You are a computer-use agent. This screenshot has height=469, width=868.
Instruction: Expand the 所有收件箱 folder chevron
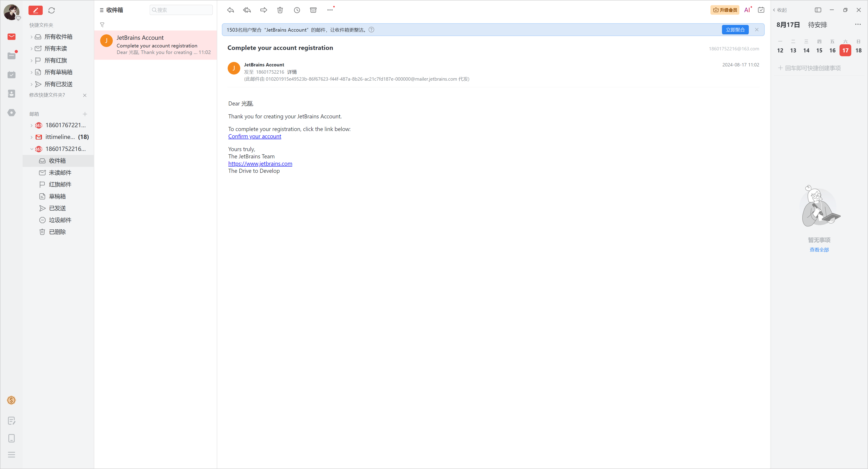(x=32, y=37)
